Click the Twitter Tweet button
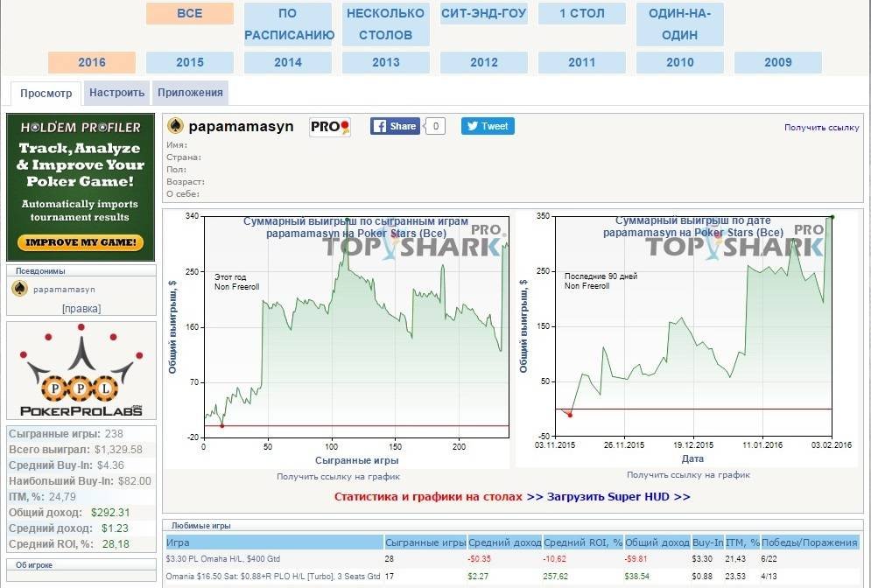 [x=488, y=126]
